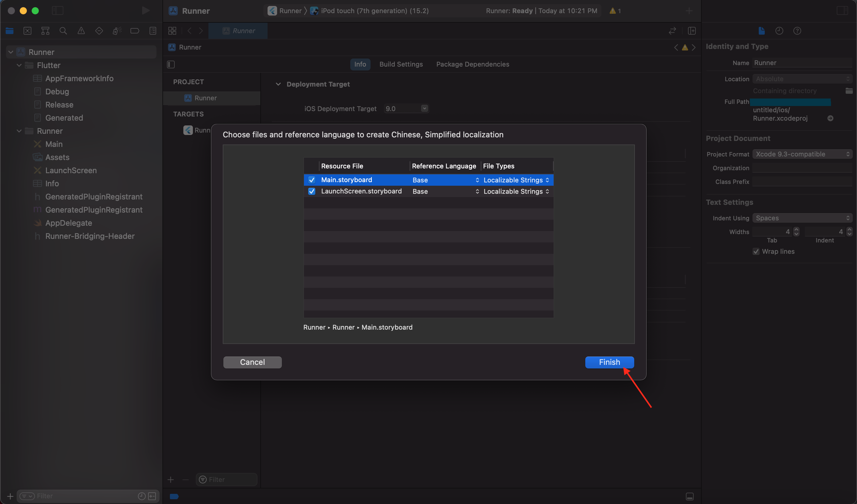Select the History inspector clock icon
Viewport: 857px width, 504px height.
pyautogui.click(x=779, y=31)
